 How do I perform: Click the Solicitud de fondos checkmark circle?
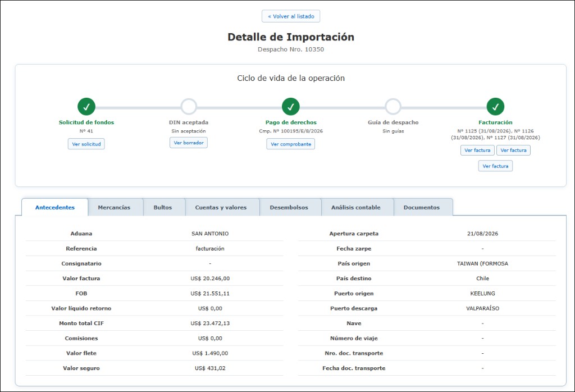click(x=86, y=107)
